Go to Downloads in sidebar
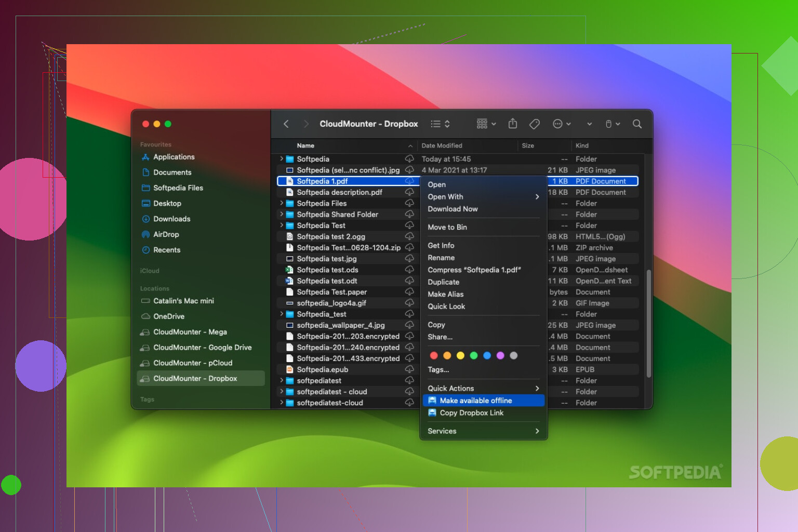The width and height of the screenshot is (798, 532). (171, 219)
